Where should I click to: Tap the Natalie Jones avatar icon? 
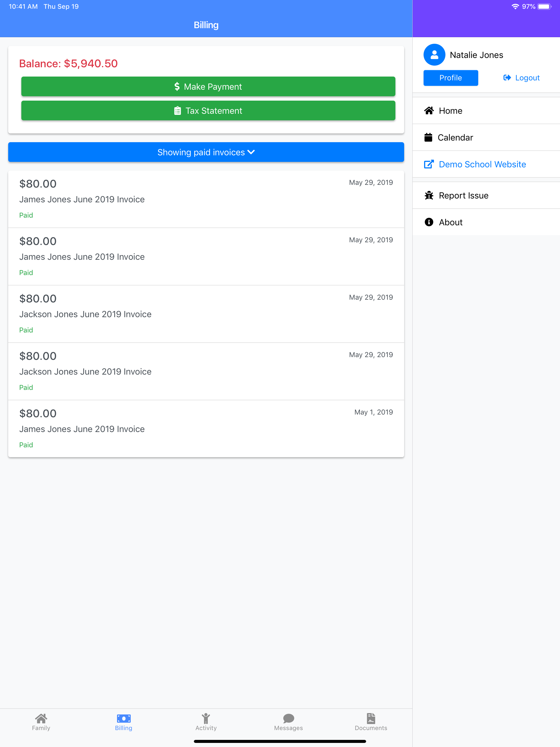coord(434,55)
